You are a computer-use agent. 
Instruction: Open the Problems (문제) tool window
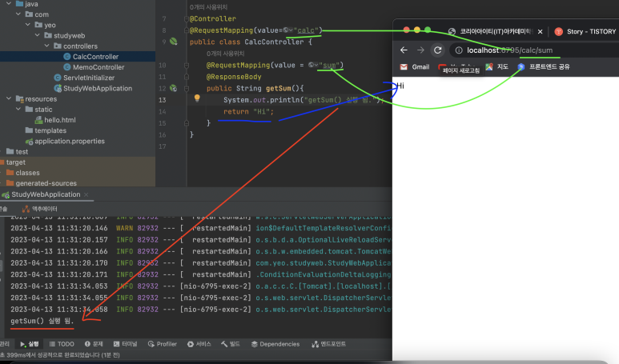[x=94, y=344]
